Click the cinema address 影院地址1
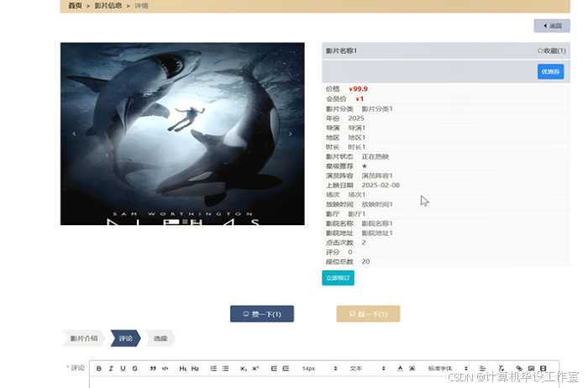The image size is (588, 388). coord(377,233)
